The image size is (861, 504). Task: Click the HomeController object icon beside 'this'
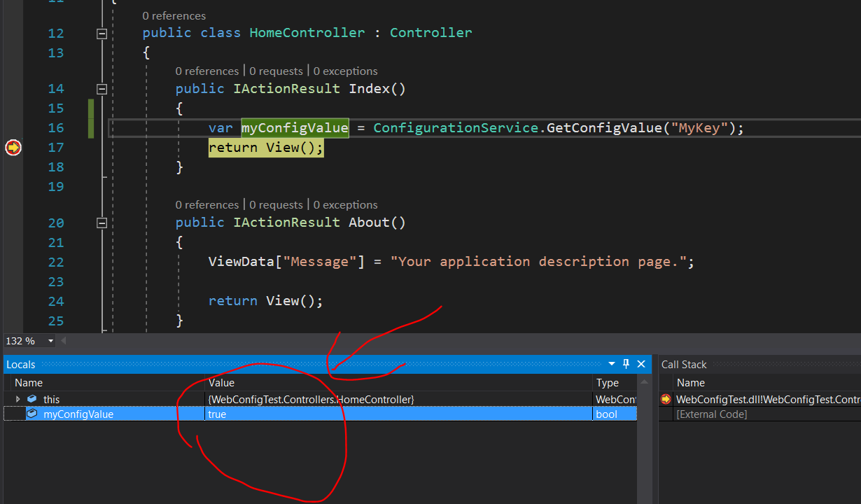click(x=32, y=399)
